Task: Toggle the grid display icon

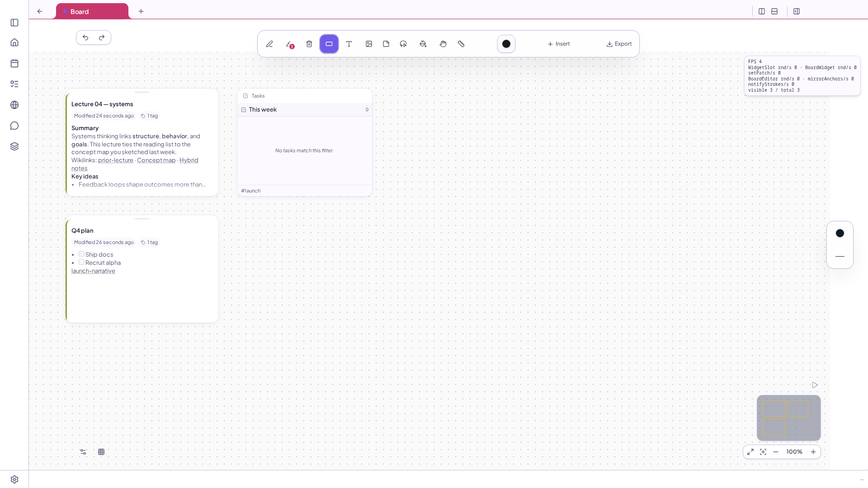Action: click(101, 452)
